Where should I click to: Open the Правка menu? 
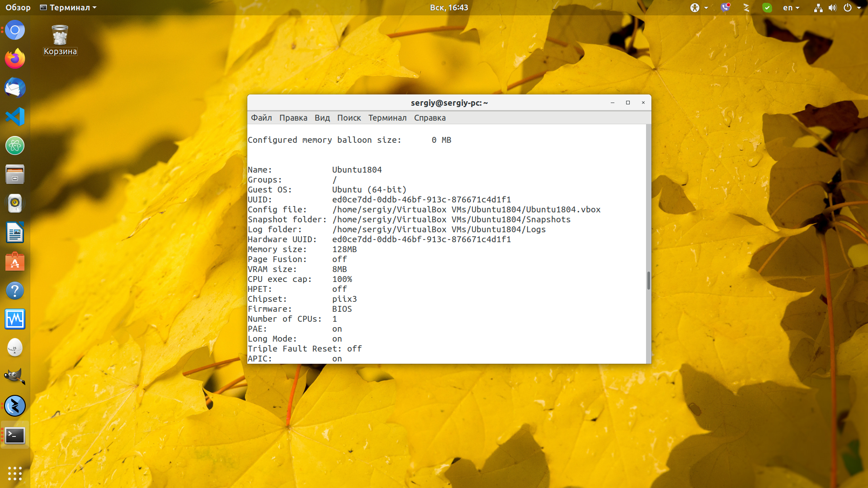293,117
